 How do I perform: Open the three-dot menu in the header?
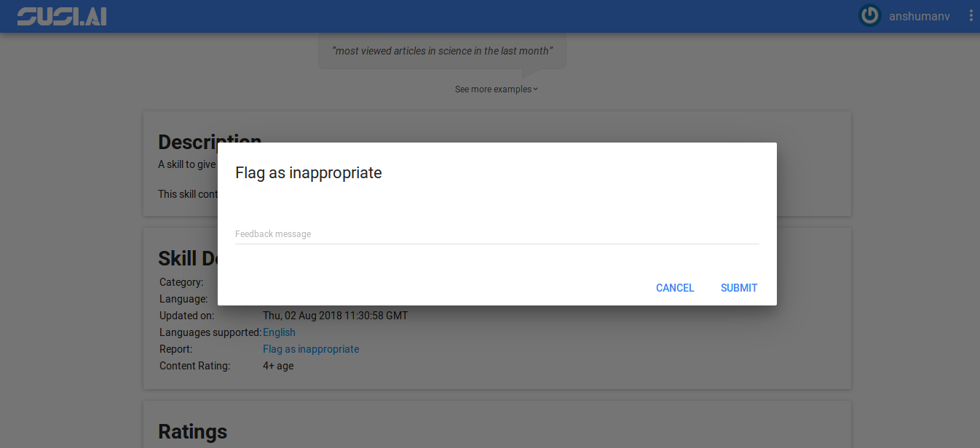tap(971, 16)
